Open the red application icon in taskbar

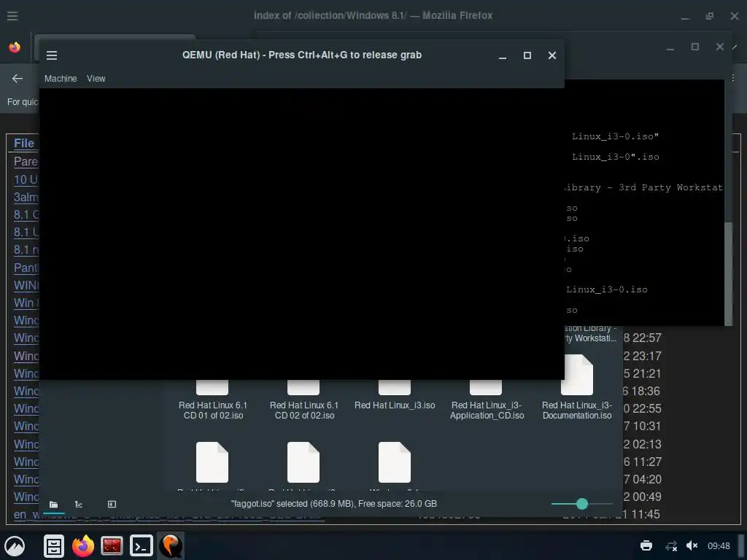[x=112, y=545]
